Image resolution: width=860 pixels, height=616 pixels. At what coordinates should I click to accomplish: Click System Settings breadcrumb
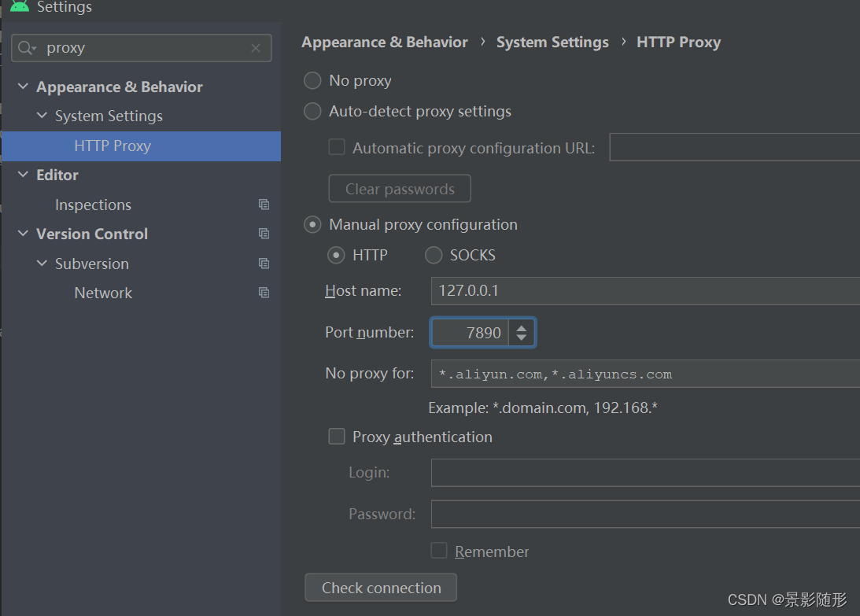(552, 42)
